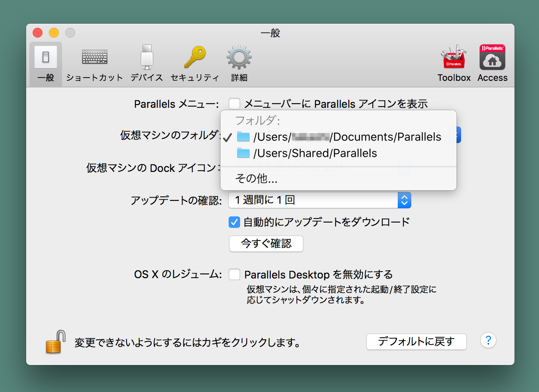This screenshot has height=392, width=539.
Task: Open the デバイス USB device preferences
Action: pyautogui.click(x=147, y=64)
